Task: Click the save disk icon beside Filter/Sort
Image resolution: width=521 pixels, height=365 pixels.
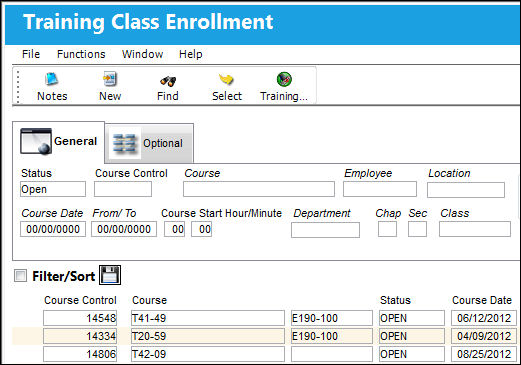Action: click(x=110, y=275)
